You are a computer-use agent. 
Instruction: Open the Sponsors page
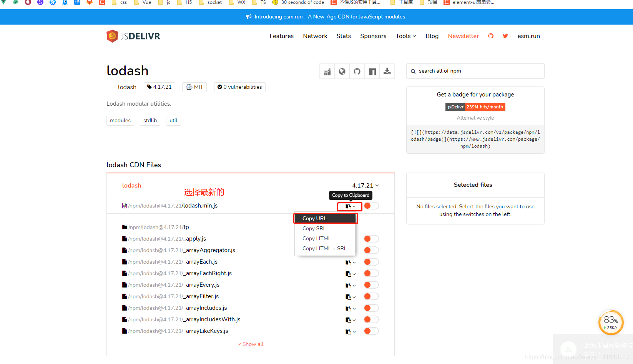pos(373,36)
